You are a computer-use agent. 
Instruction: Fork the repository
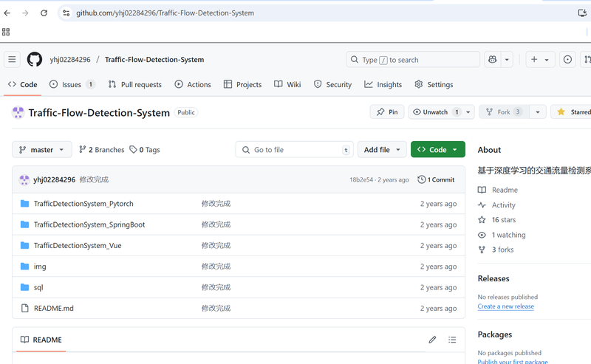point(505,112)
